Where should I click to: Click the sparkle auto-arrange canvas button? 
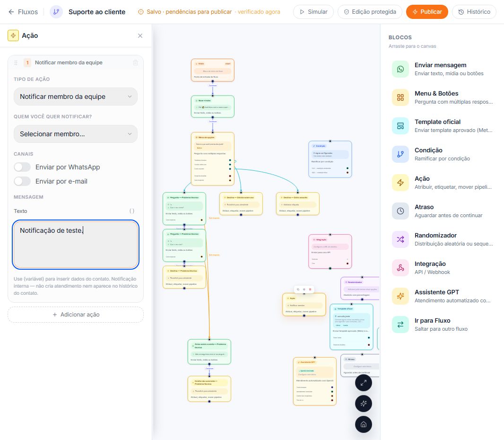(364, 404)
